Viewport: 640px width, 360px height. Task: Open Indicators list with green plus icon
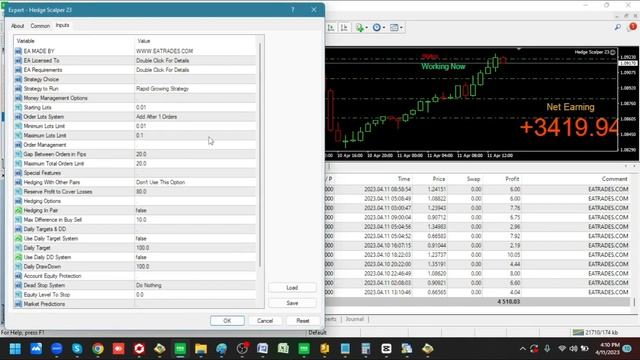360,28
